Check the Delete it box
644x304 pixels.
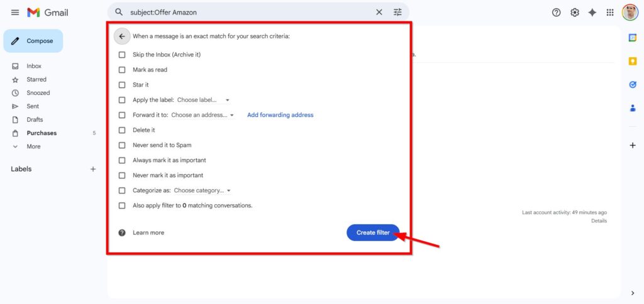pos(122,130)
